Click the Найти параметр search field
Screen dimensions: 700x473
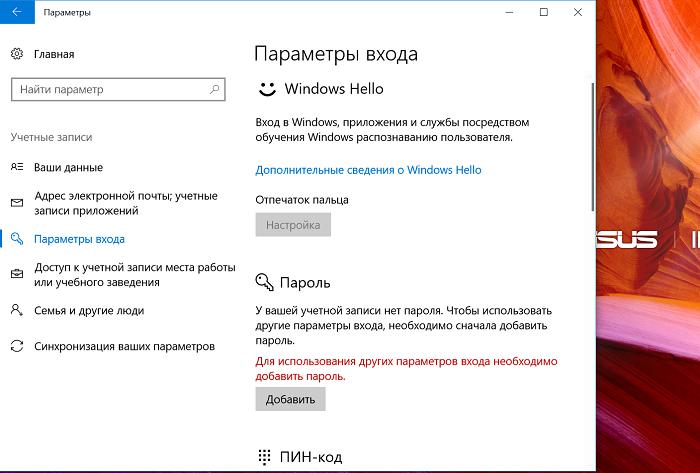pos(118,89)
